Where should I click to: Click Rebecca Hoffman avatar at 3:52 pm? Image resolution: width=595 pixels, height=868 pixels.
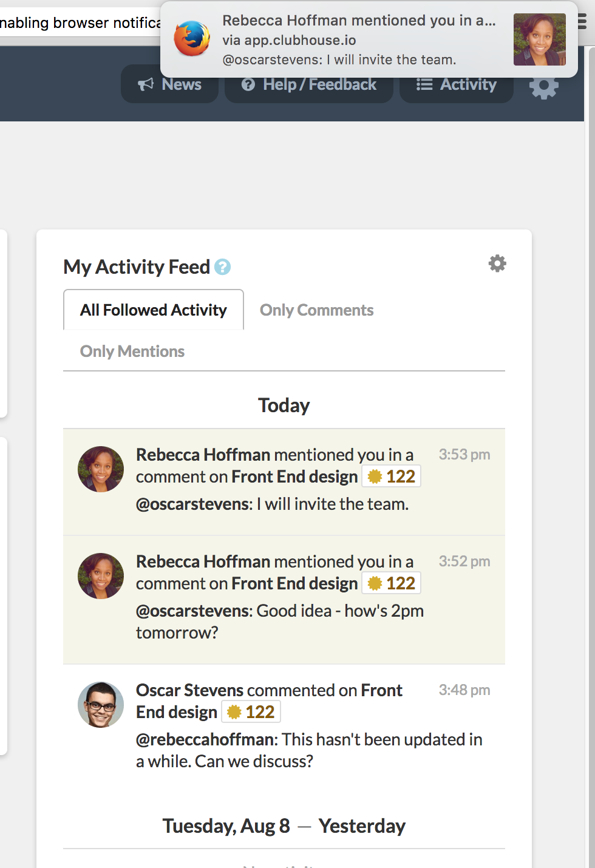(101, 576)
